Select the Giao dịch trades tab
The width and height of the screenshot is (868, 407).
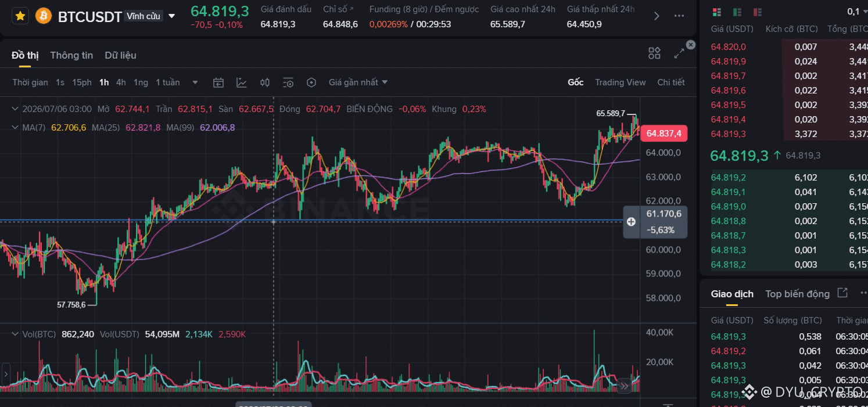click(732, 294)
